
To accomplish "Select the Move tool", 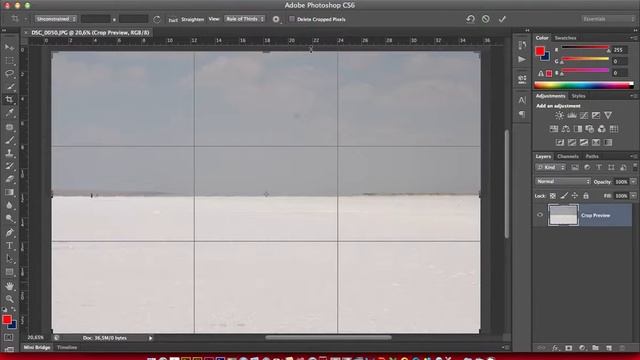I will pos(9,47).
